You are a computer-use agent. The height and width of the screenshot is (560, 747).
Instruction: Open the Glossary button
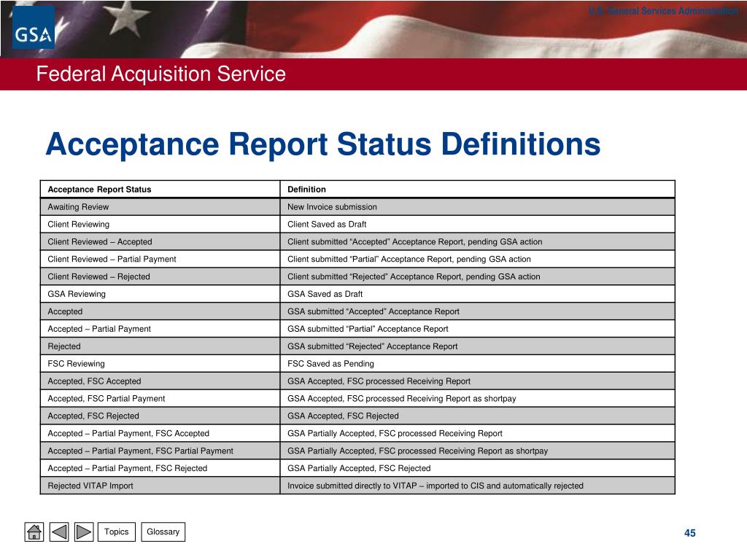click(x=163, y=532)
